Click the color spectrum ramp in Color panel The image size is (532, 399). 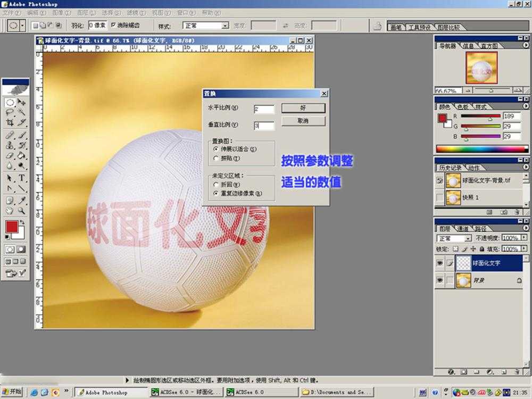482,149
